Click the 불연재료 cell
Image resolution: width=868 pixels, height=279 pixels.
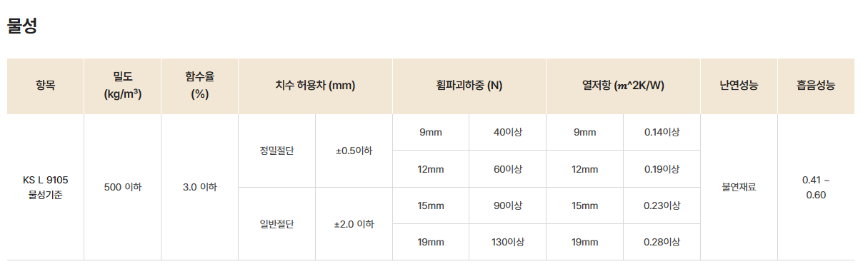[x=739, y=187]
